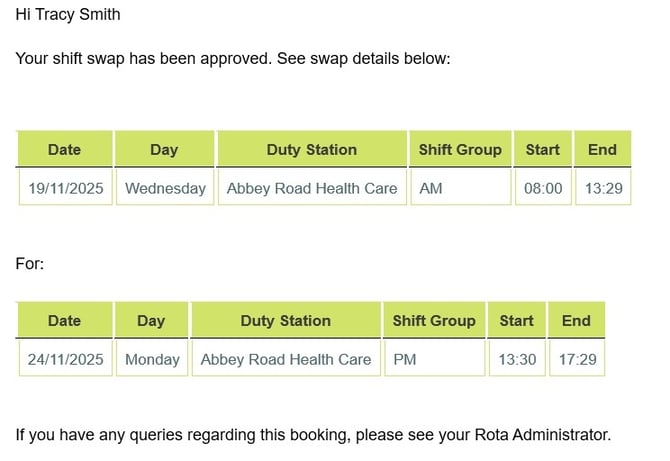Click the 'Hi Tracy Smith' greeting text

point(68,15)
